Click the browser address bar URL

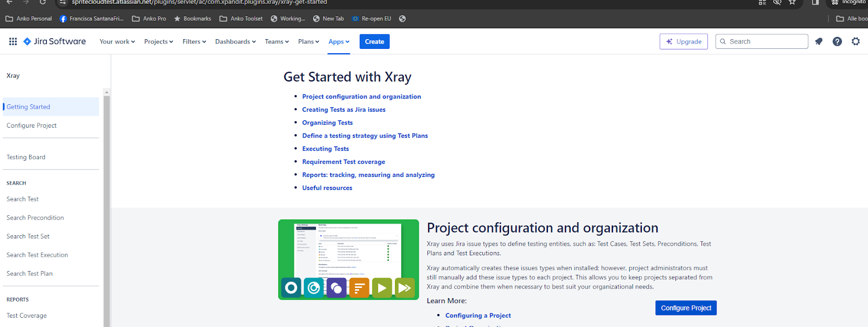[200, 2]
